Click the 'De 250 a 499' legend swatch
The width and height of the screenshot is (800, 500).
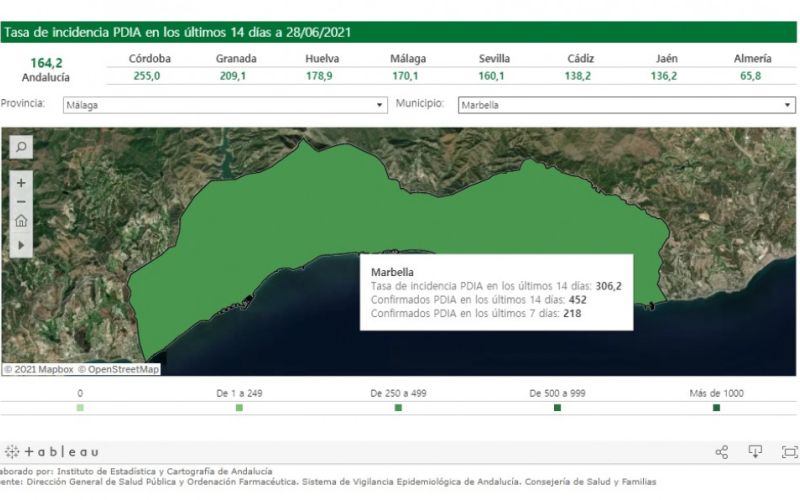pyautogui.click(x=398, y=408)
